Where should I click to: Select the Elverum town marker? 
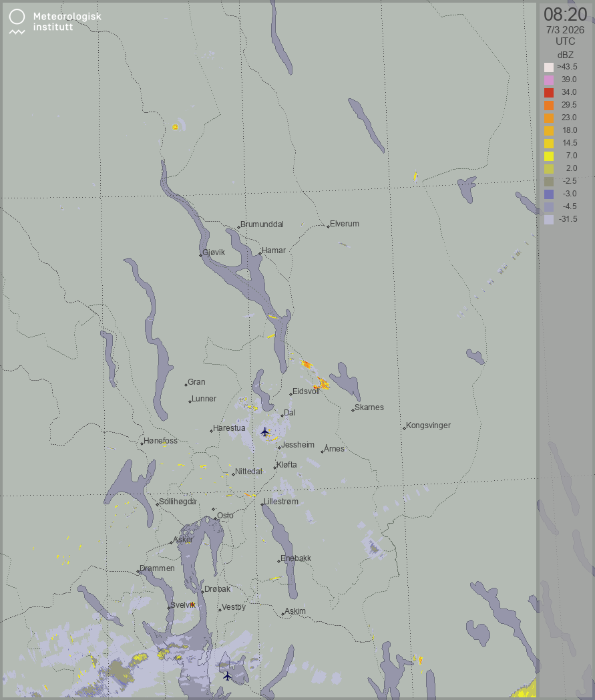click(x=329, y=226)
